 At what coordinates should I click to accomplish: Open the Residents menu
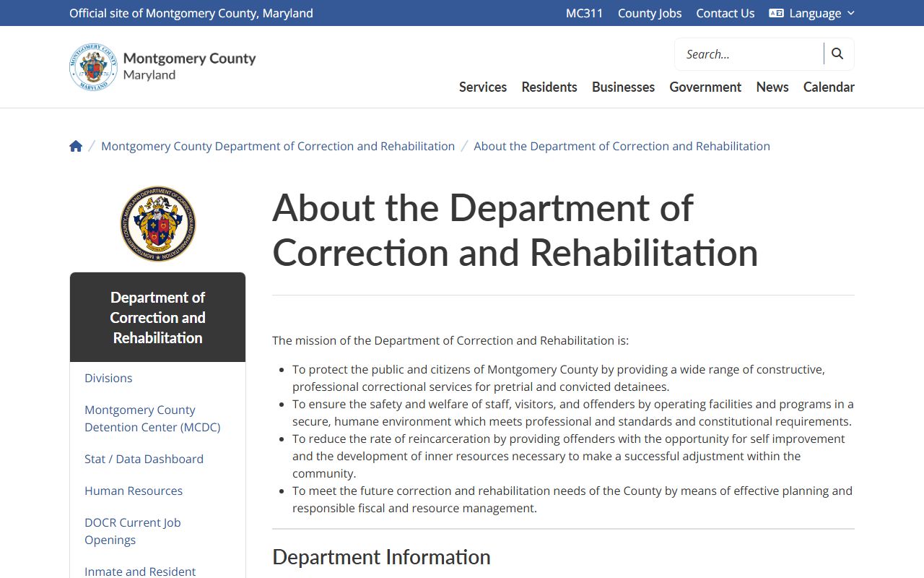click(549, 87)
